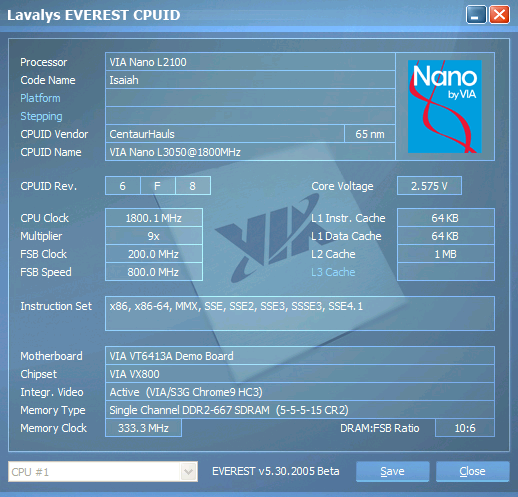Viewport: 518px width, 497px height.
Task: Click the Platform label
Action: (x=40, y=98)
